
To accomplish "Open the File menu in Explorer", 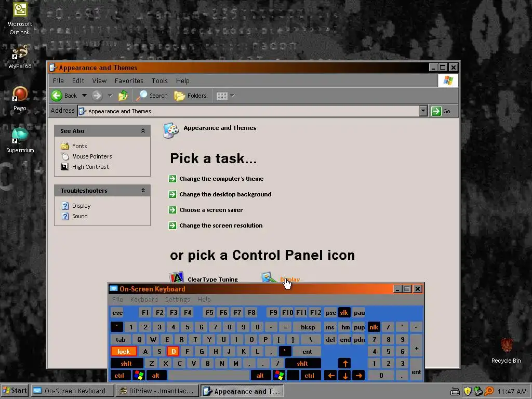I will (58, 81).
